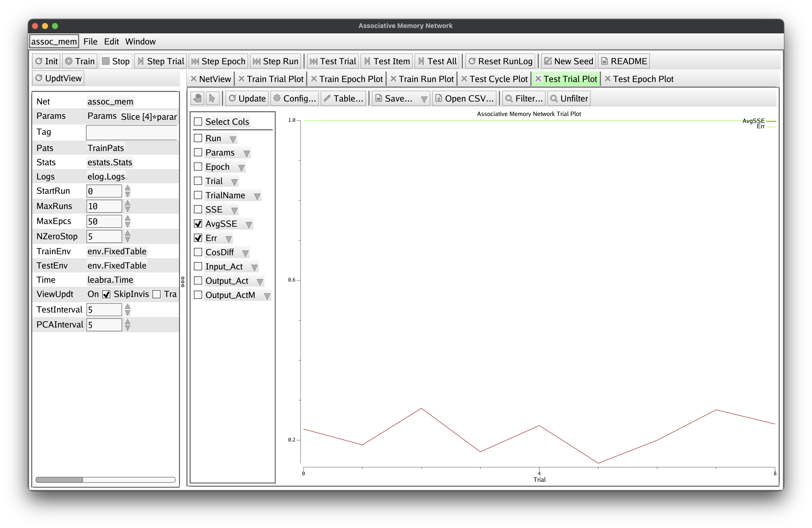Select the arrow pointer tool icon
This screenshot has width=812, height=528.
click(x=212, y=98)
